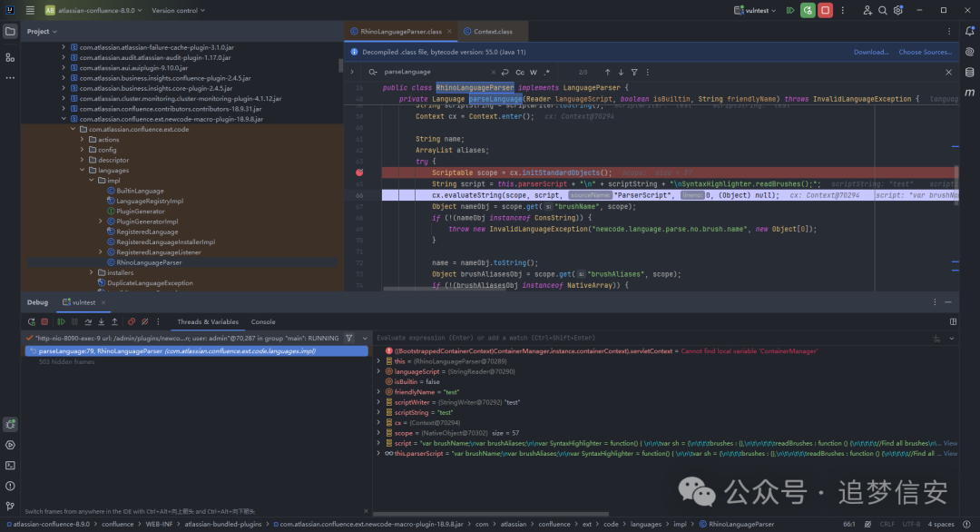
Task: Stop debugging with debug toolbar stop icon
Action: 44,322
